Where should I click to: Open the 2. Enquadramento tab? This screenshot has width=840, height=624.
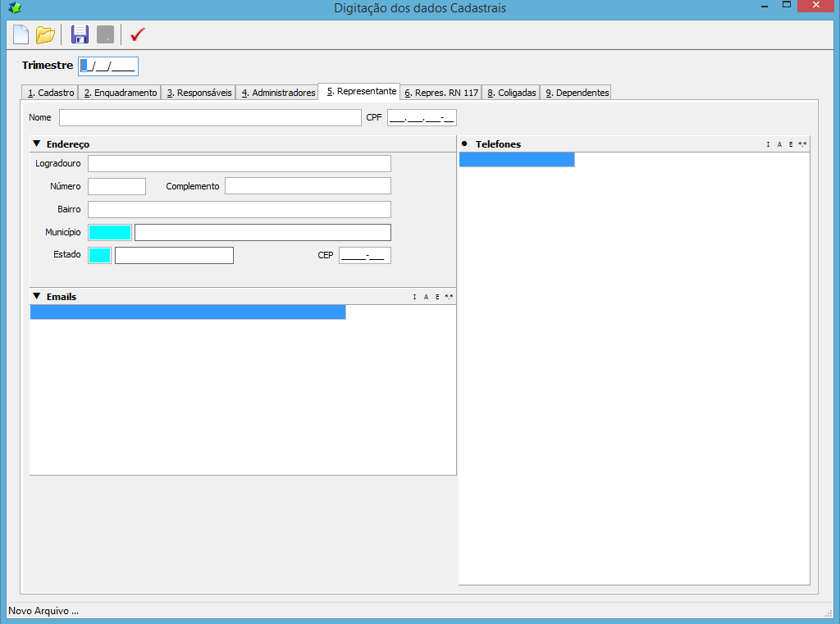[x=120, y=93]
